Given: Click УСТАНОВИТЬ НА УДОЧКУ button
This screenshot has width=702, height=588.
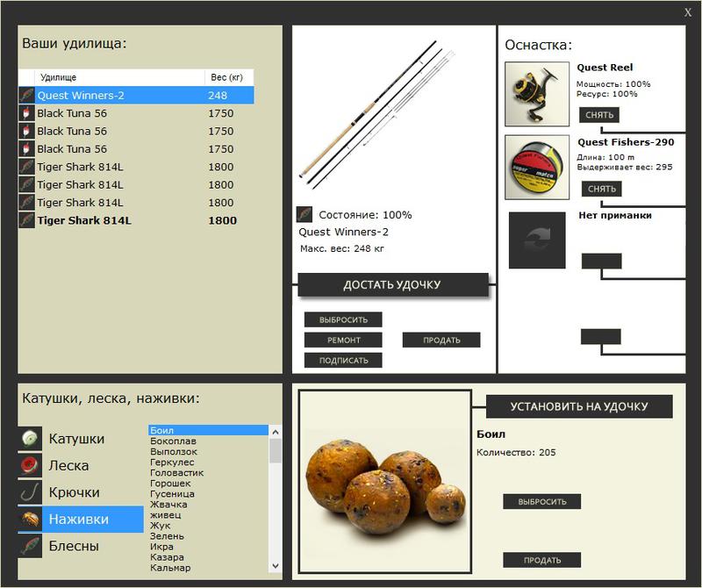Looking at the screenshot, I should pos(579,406).
